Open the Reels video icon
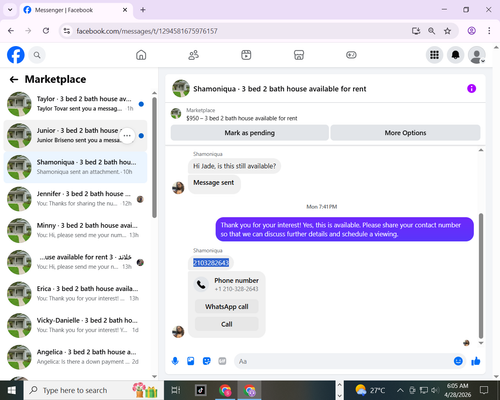The image size is (500, 400). click(246, 55)
